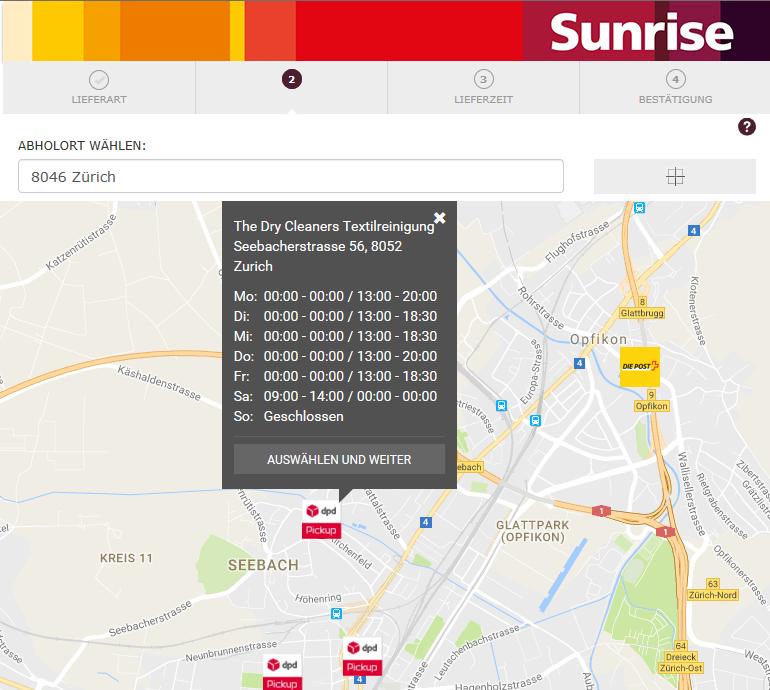Close the Dry Cleaners info popup
The width and height of the screenshot is (770, 690).
click(440, 218)
